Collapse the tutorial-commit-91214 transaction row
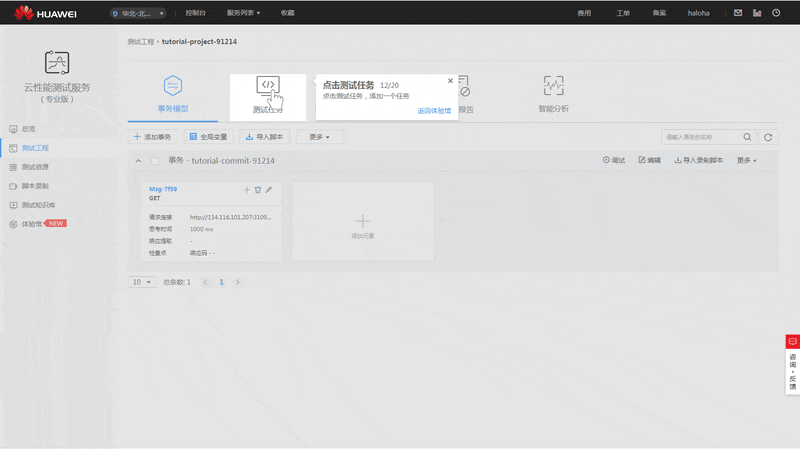This screenshot has height=449, width=800. (x=138, y=161)
